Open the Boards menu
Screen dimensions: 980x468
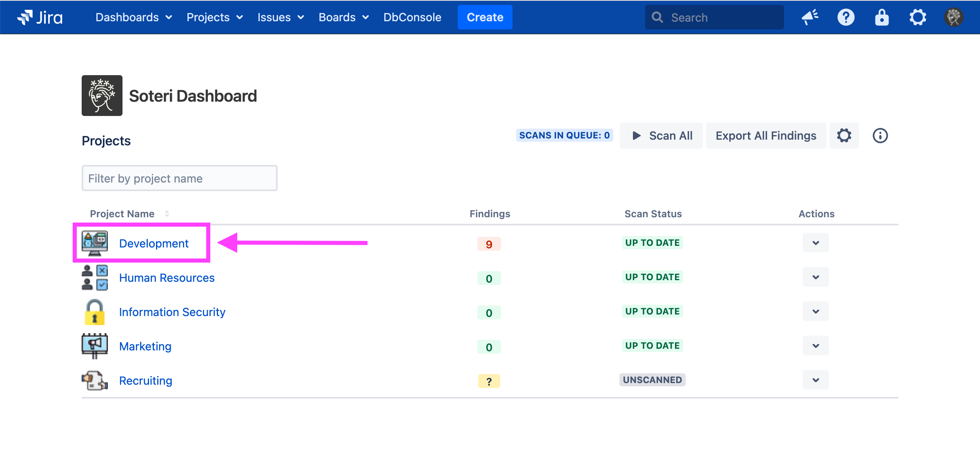click(343, 17)
